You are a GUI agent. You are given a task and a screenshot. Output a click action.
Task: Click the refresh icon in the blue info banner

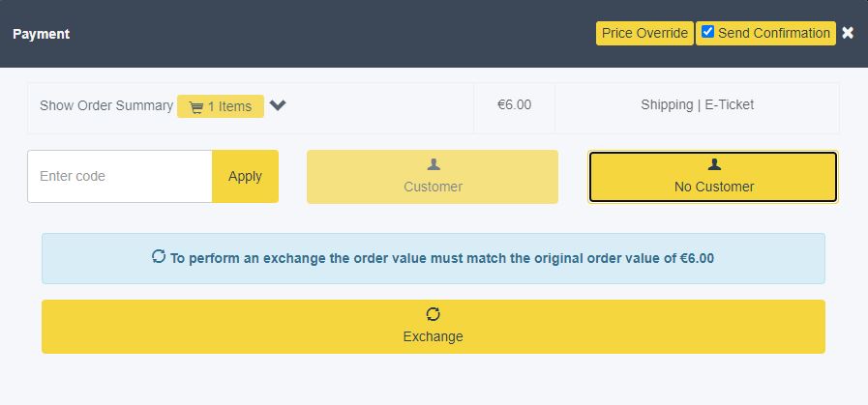pyautogui.click(x=159, y=256)
